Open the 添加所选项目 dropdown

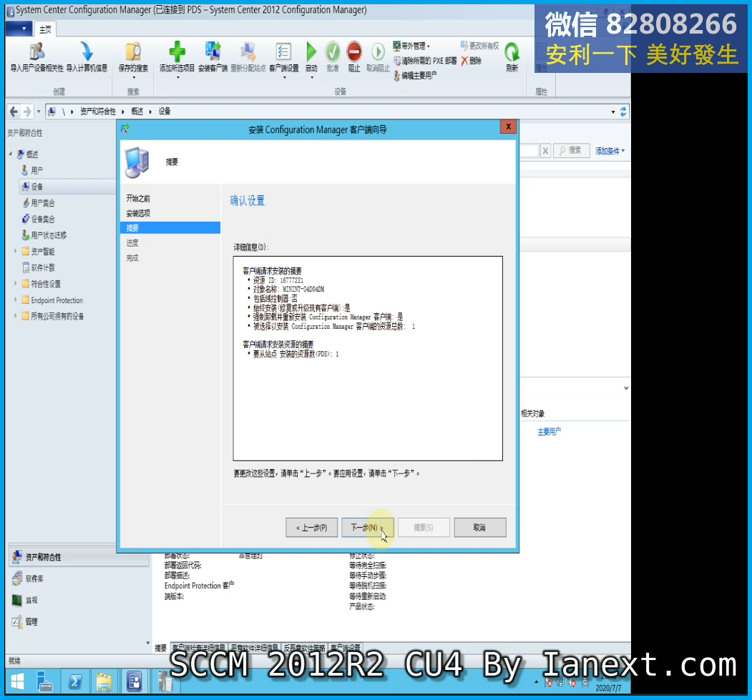pyautogui.click(x=177, y=77)
